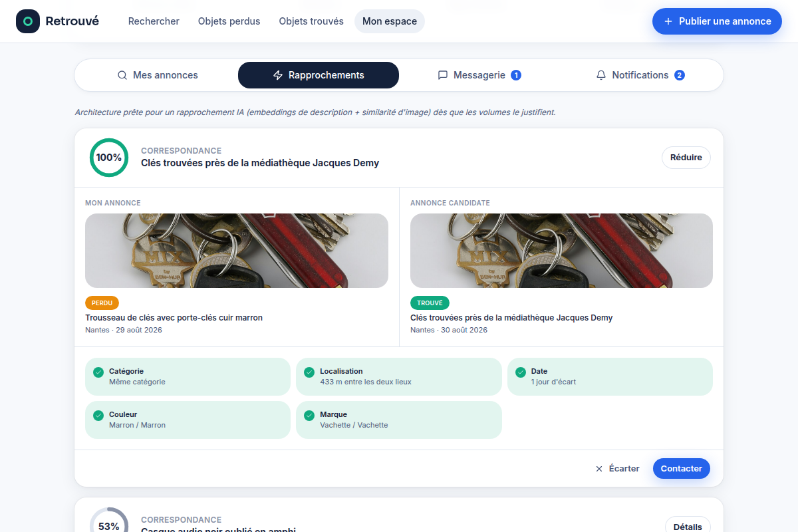
Task: Select the Rapprochements tab
Action: (x=319, y=75)
